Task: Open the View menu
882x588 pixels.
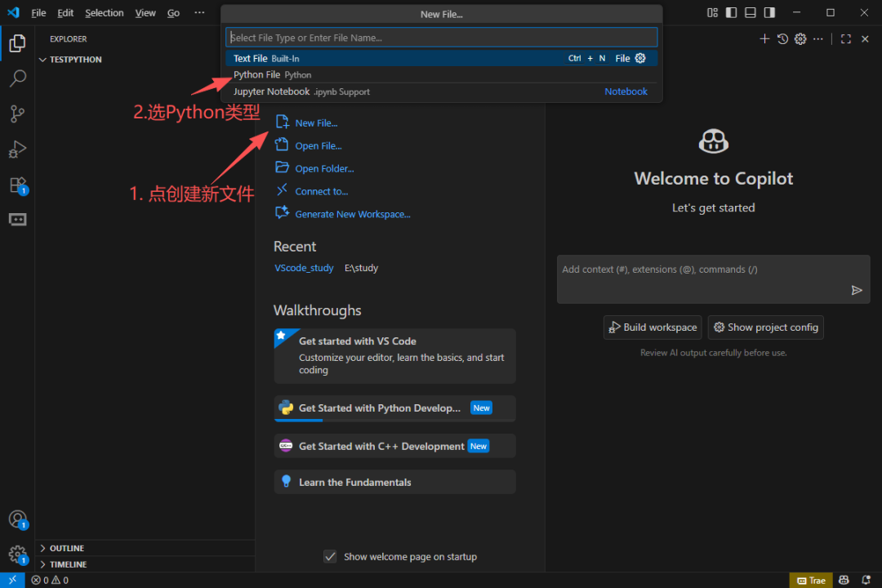Action: click(x=145, y=12)
